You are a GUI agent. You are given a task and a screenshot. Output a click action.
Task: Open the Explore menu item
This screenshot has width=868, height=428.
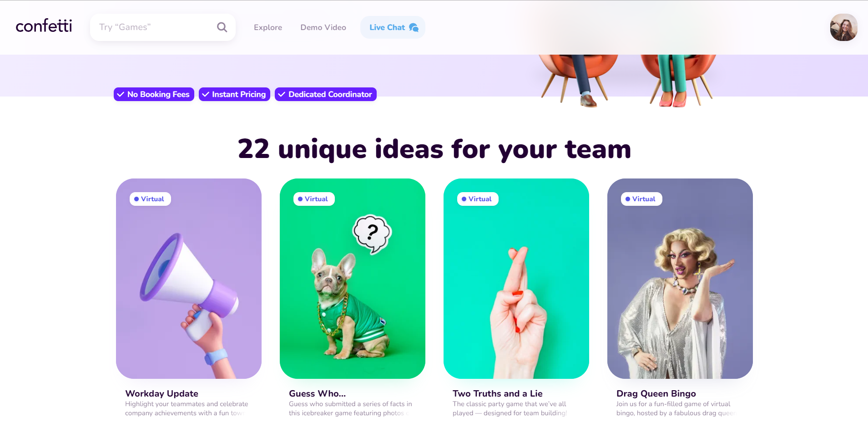click(268, 27)
